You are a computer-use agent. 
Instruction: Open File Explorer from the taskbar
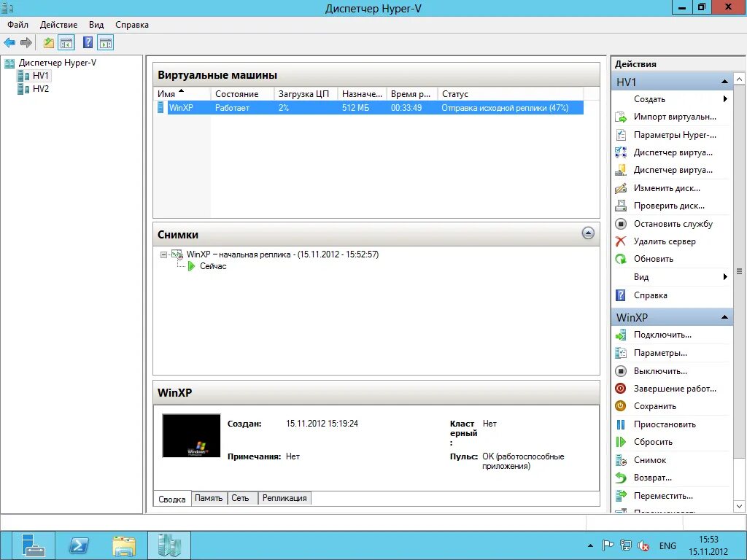click(x=124, y=545)
